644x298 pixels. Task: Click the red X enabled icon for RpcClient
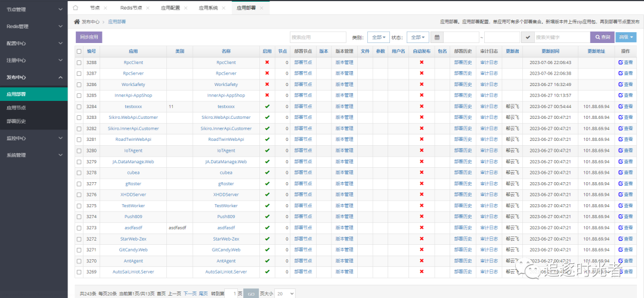click(267, 62)
